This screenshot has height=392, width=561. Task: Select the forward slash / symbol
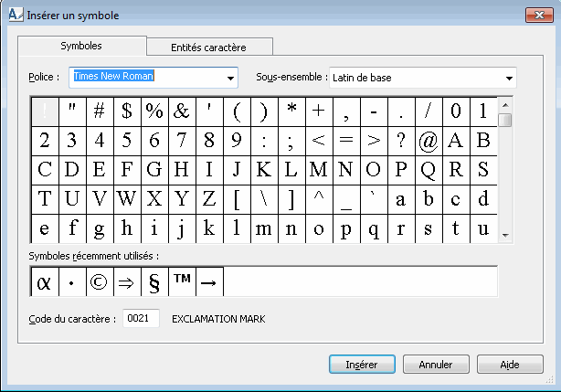pos(429,111)
